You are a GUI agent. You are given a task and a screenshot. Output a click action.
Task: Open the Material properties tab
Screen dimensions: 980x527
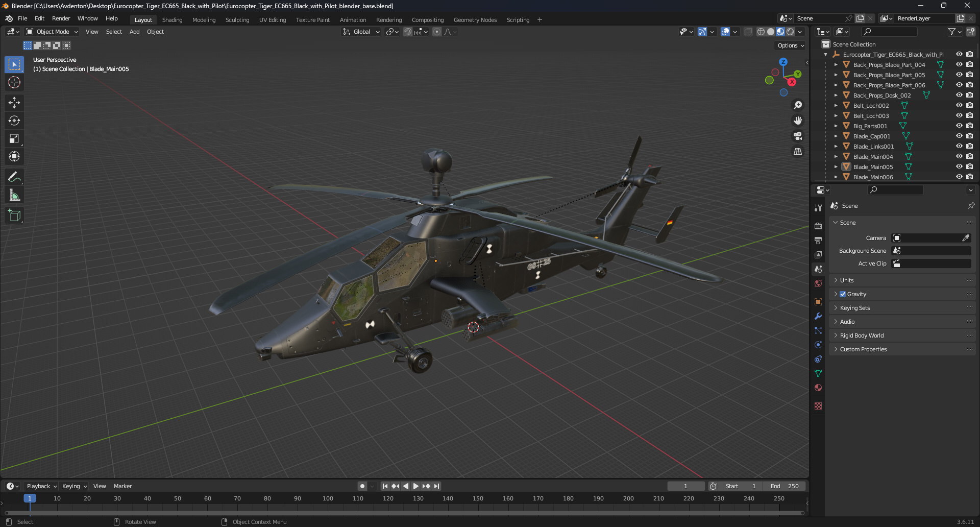[x=818, y=388]
